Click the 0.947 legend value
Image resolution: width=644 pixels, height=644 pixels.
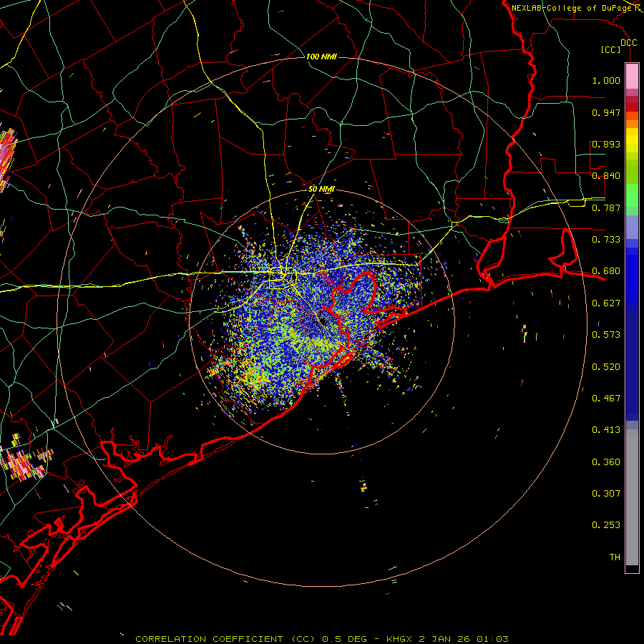tap(606, 112)
